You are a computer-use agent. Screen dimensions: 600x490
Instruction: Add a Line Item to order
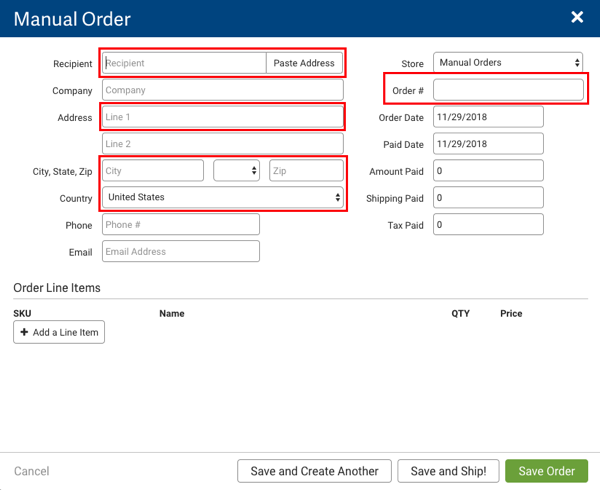coord(59,332)
